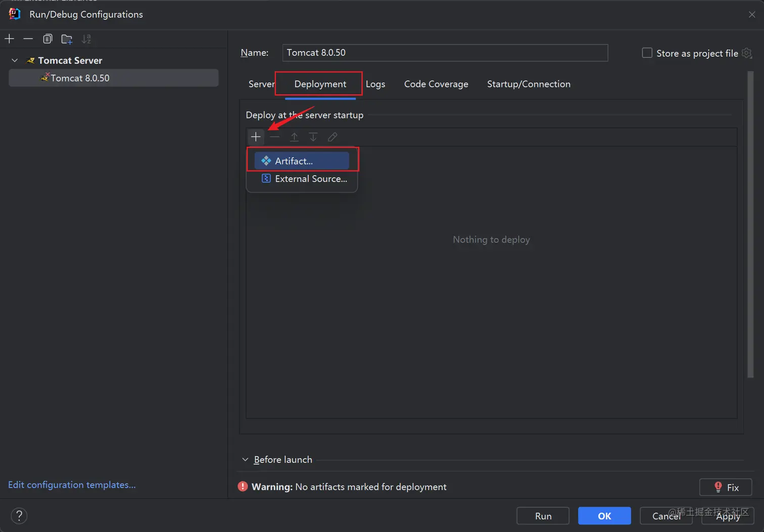This screenshot has height=532, width=764.
Task: Collapse the Tomcat Server tree node
Action: coord(15,61)
